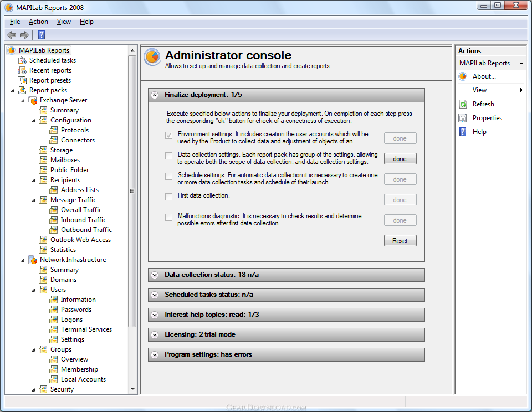Click the Storage folder icon

click(x=43, y=150)
